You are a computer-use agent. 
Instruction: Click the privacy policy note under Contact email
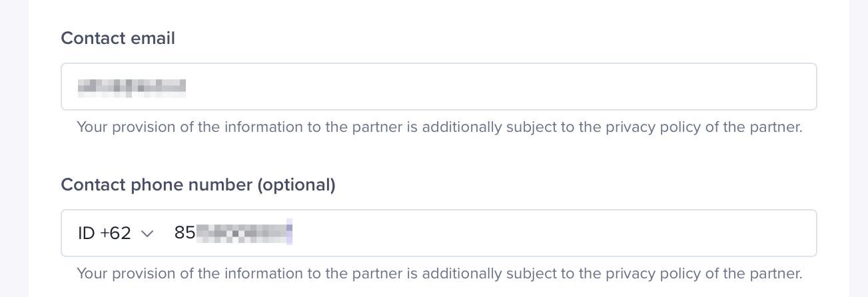[439, 127]
